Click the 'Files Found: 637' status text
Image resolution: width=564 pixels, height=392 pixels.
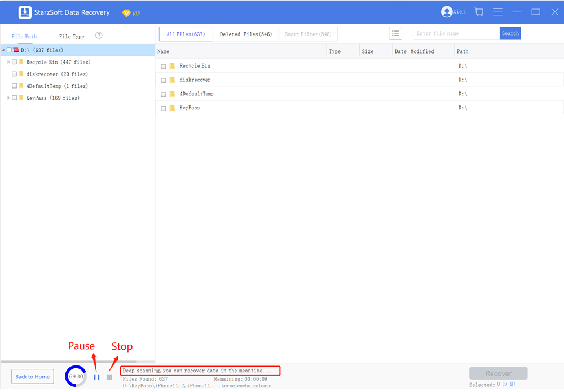pyautogui.click(x=145, y=378)
